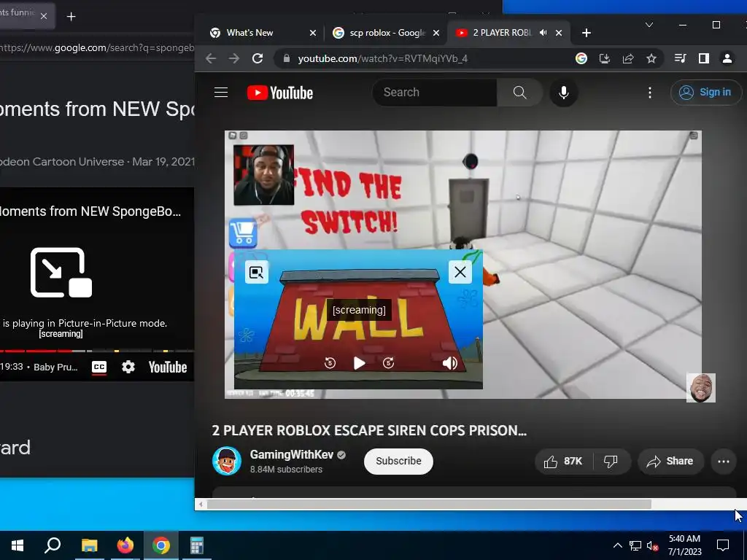Viewport: 747px width, 560px height.
Task: Search with your voice microphone button
Action: tap(564, 93)
